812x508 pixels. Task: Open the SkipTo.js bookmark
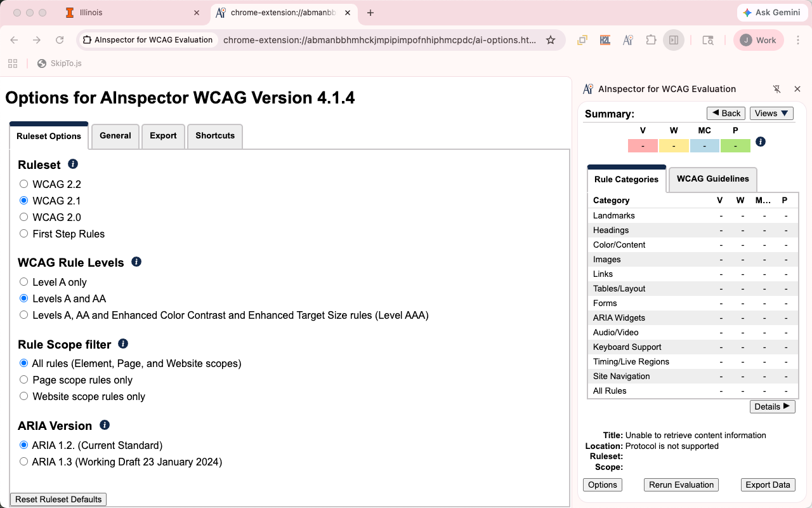pos(60,63)
